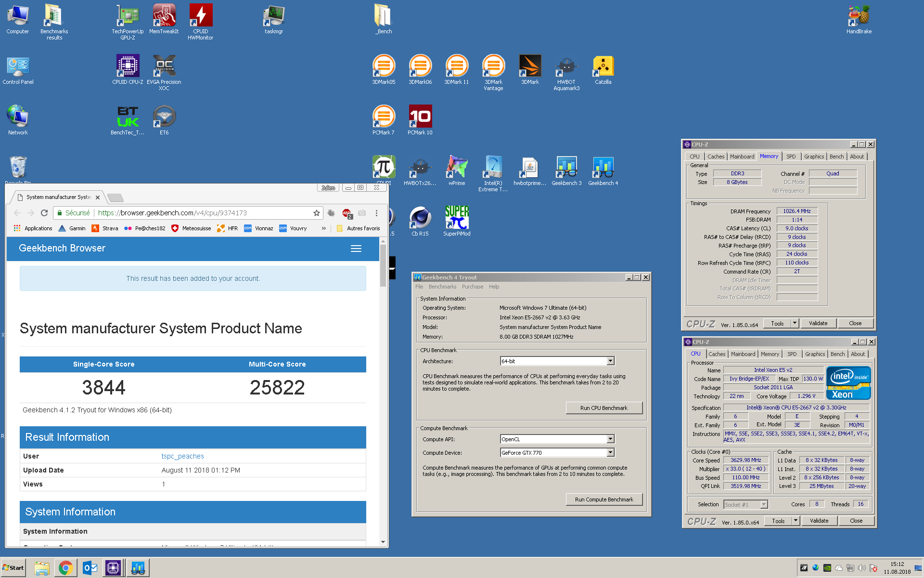Launch PCMark 10 shortcut

[420, 120]
